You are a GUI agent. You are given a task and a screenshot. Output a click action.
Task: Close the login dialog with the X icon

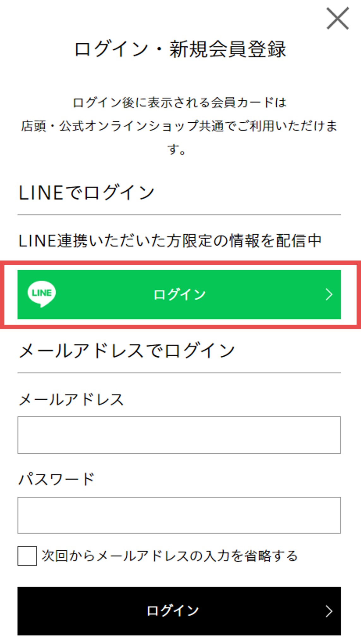[337, 19]
